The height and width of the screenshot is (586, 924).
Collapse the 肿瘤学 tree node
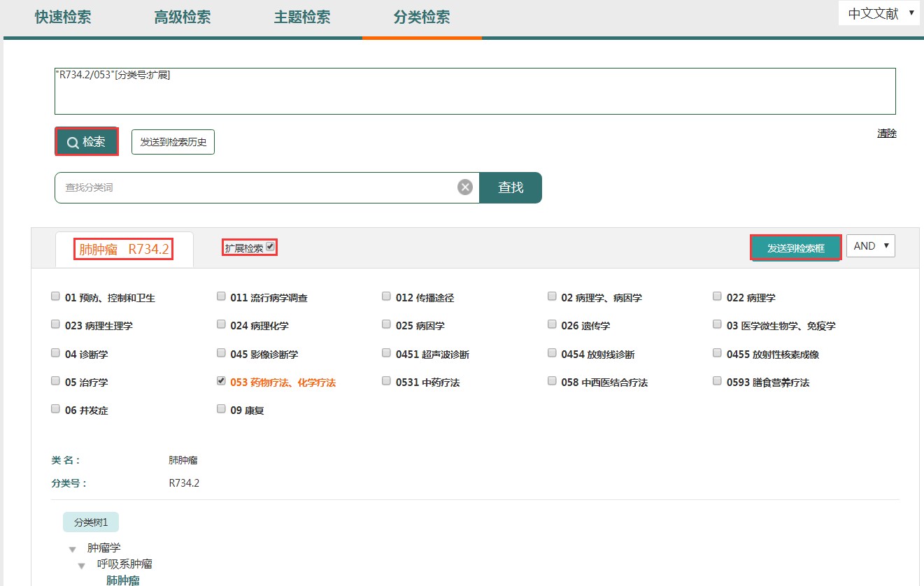(x=72, y=550)
